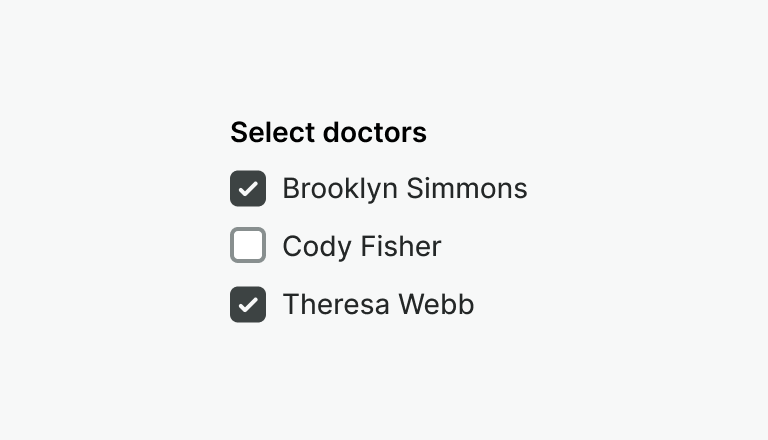Click the checkmark icon beside Brooklyn Simmons
The height and width of the screenshot is (440, 768).
(x=248, y=188)
